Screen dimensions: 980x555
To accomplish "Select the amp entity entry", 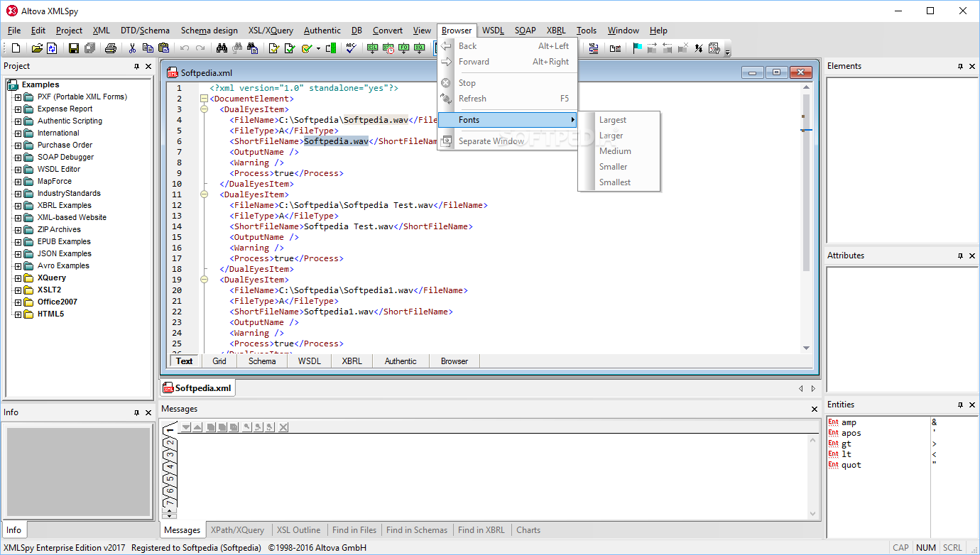I will (x=849, y=422).
